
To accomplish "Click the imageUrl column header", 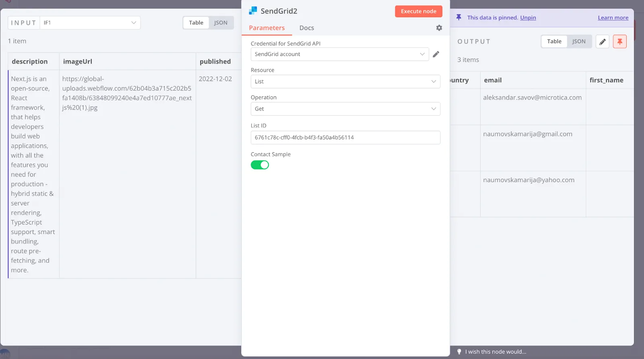I will pos(128,61).
